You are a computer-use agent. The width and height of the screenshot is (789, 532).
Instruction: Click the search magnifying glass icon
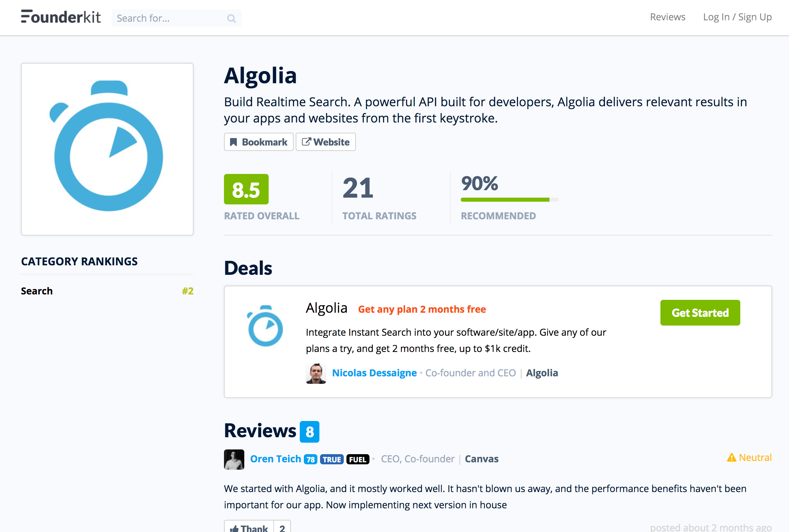232,18
